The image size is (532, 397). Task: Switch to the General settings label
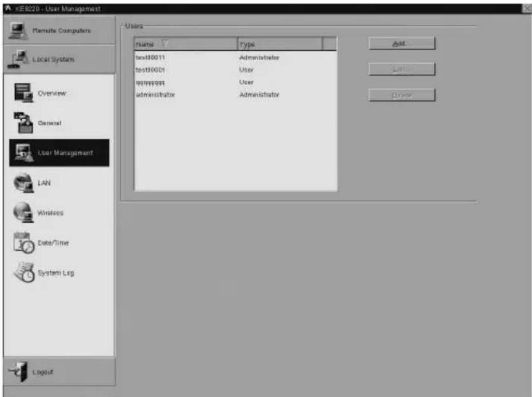point(50,123)
